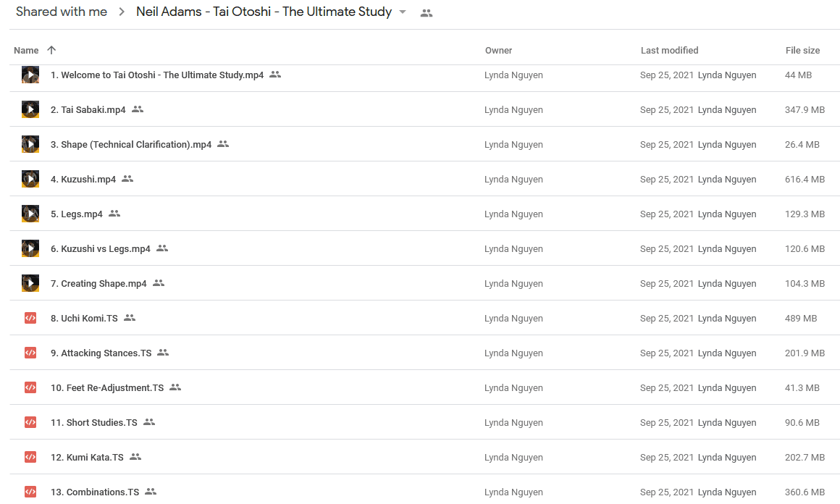Click red file icon for 13. Combinations.TS
840x504 pixels.
pos(30,491)
